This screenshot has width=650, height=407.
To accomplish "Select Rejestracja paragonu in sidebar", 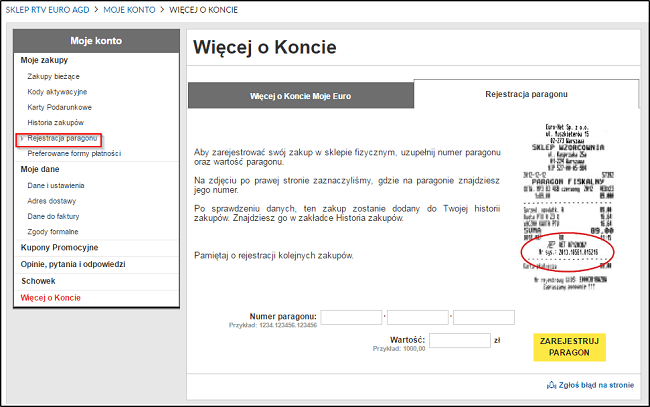I will click(x=62, y=137).
